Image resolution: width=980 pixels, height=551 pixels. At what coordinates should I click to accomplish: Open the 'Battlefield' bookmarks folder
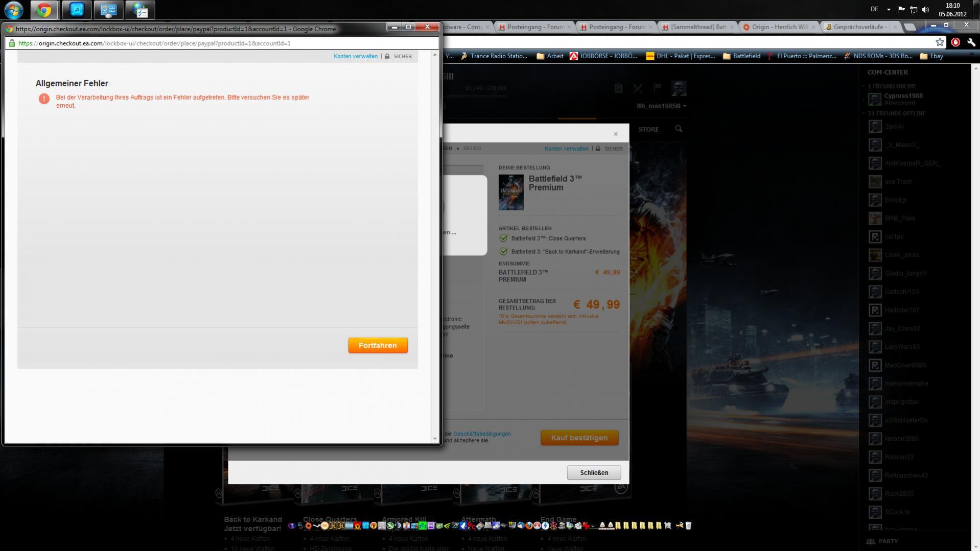742,56
